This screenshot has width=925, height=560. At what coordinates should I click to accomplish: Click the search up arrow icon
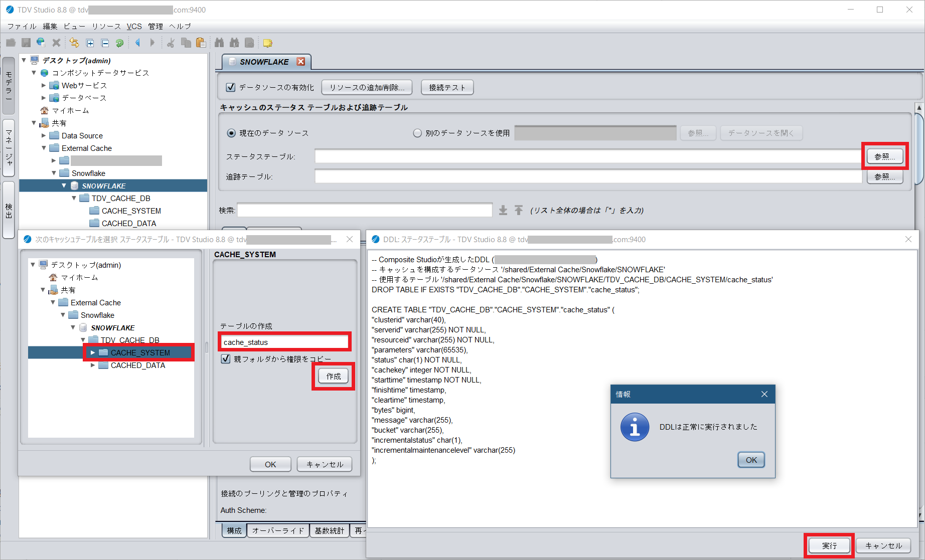[519, 210]
